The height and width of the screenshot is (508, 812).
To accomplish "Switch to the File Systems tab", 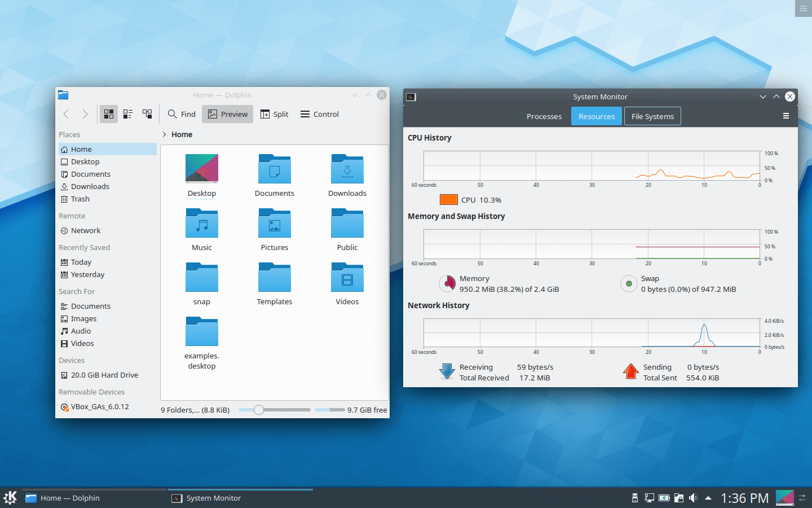I will (x=652, y=116).
